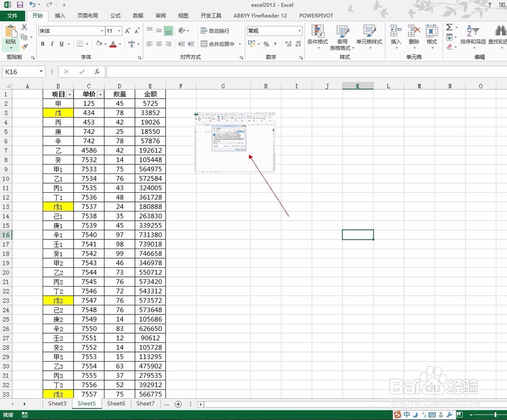Toggle bold formatting
The image size is (507, 420).
(x=43, y=44)
